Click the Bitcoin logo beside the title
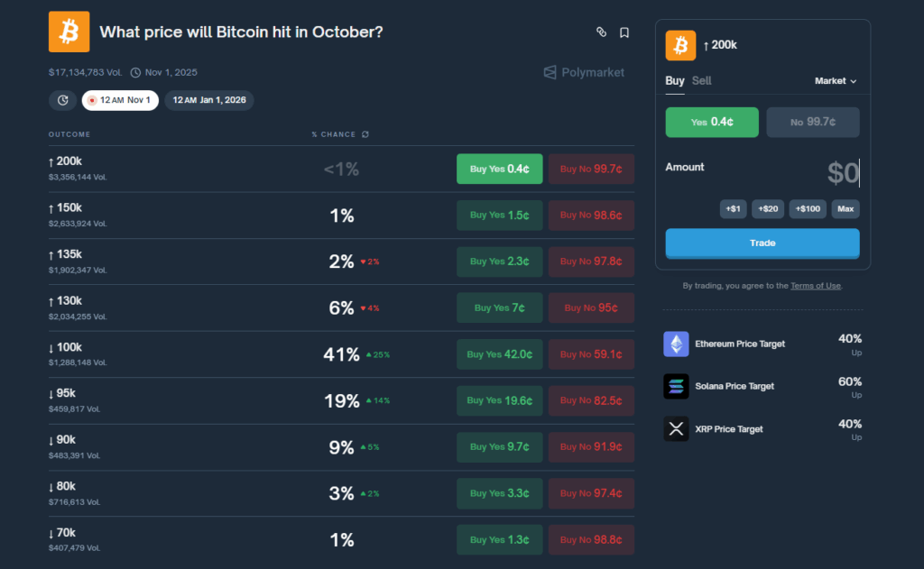The image size is (924, 569). pos(69,32)
